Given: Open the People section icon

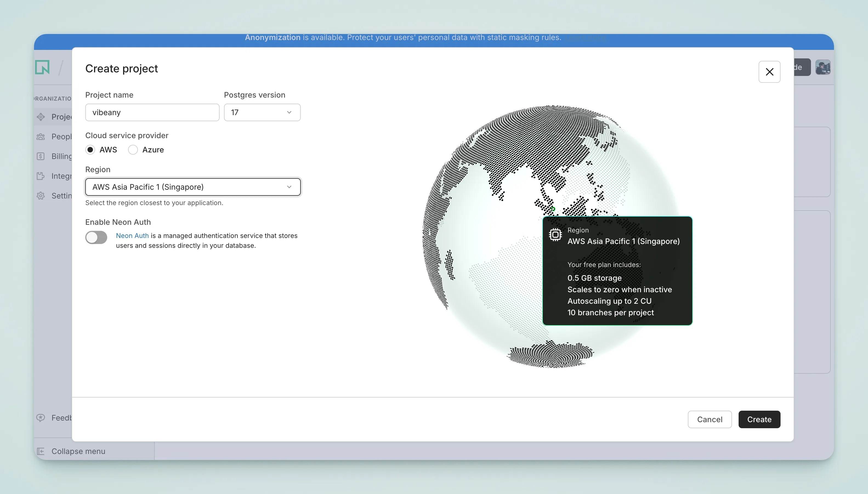Looking at the screenshot, I should pos(41,137).
